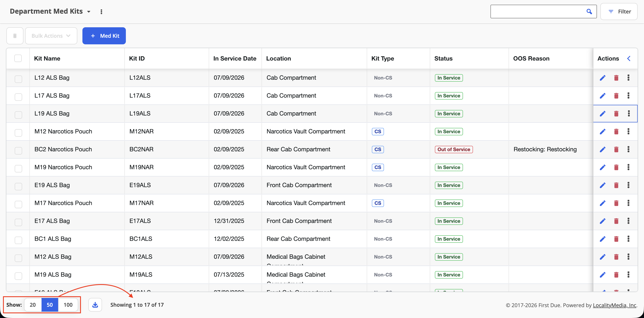Delete the M12 Narcotics Pouch kit

tap(616, 131)
